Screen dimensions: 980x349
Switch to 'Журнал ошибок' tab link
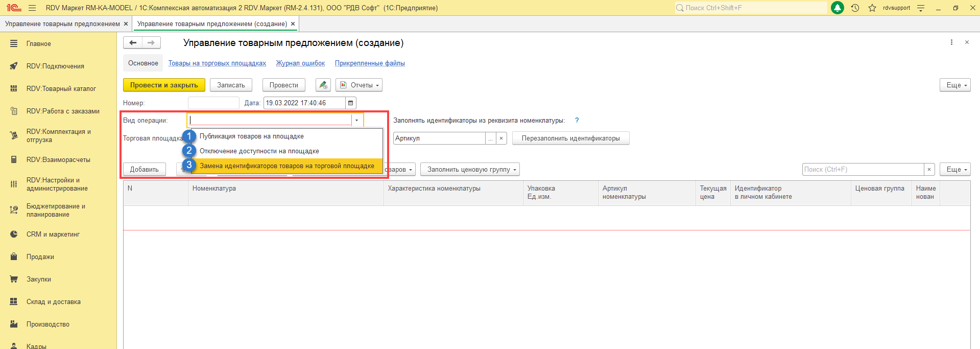tap(300, 63)
